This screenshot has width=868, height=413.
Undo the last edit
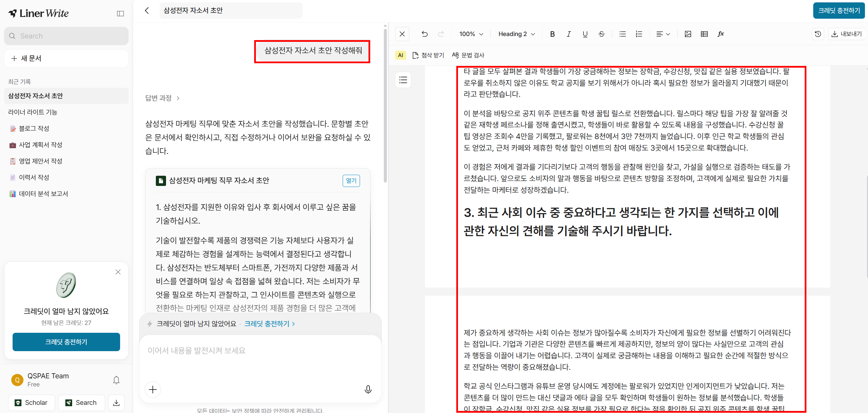425,34
